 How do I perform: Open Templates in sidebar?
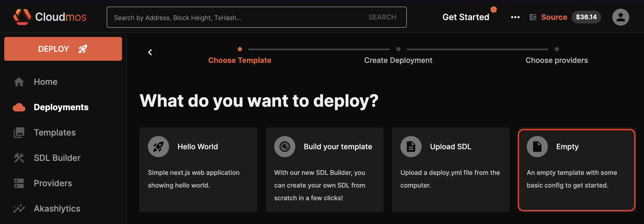(55, 133)
